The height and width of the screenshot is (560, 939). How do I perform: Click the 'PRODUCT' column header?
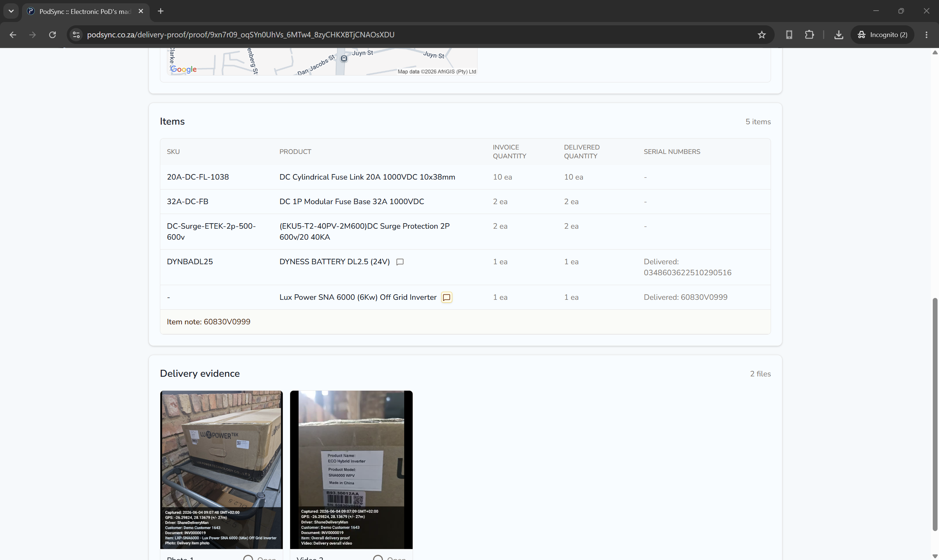coord(295,152)
